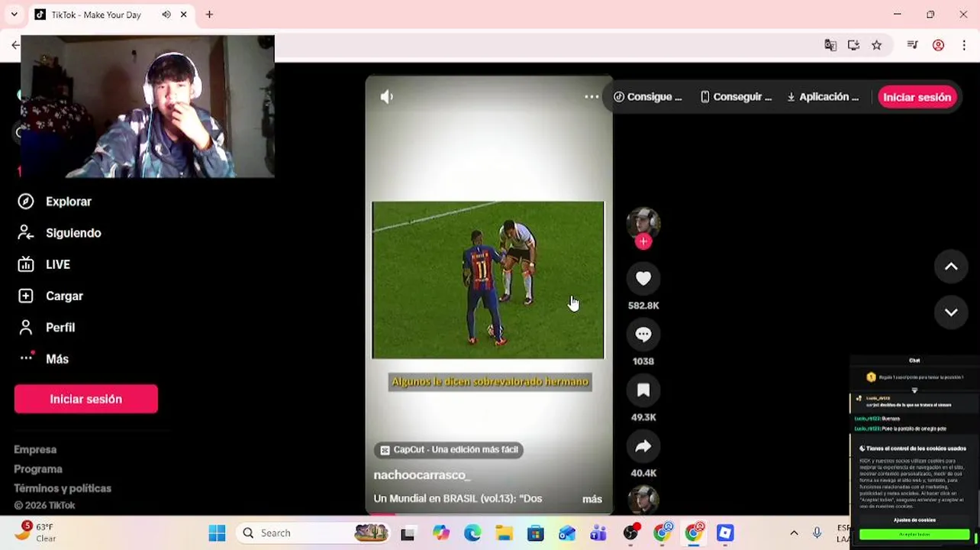Screen dimensions: 980x550
Task: Bookmark this page with the star icon
Action: point(877,45)
